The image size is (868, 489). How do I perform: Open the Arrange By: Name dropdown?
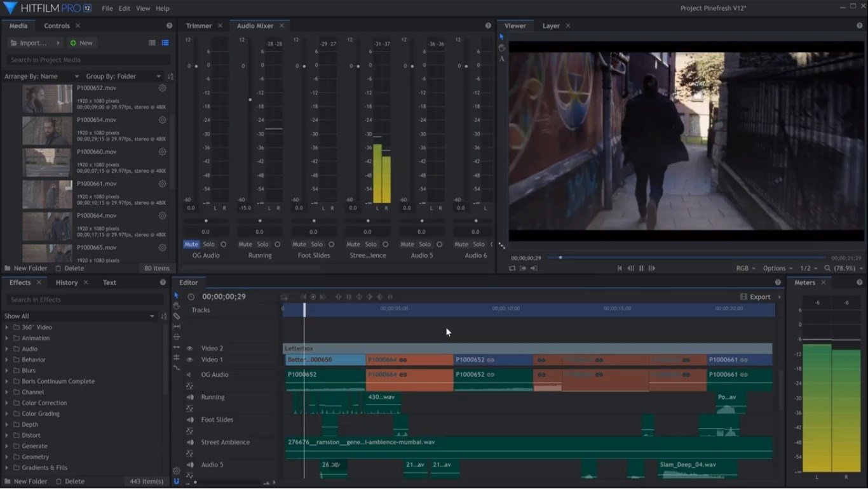click(42, 76)
